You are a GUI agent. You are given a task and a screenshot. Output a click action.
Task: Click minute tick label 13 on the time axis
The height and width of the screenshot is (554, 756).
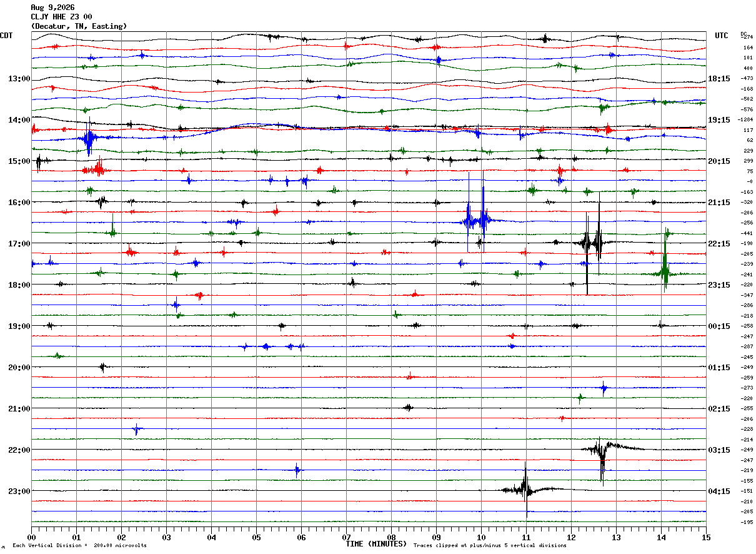point(616,537)
